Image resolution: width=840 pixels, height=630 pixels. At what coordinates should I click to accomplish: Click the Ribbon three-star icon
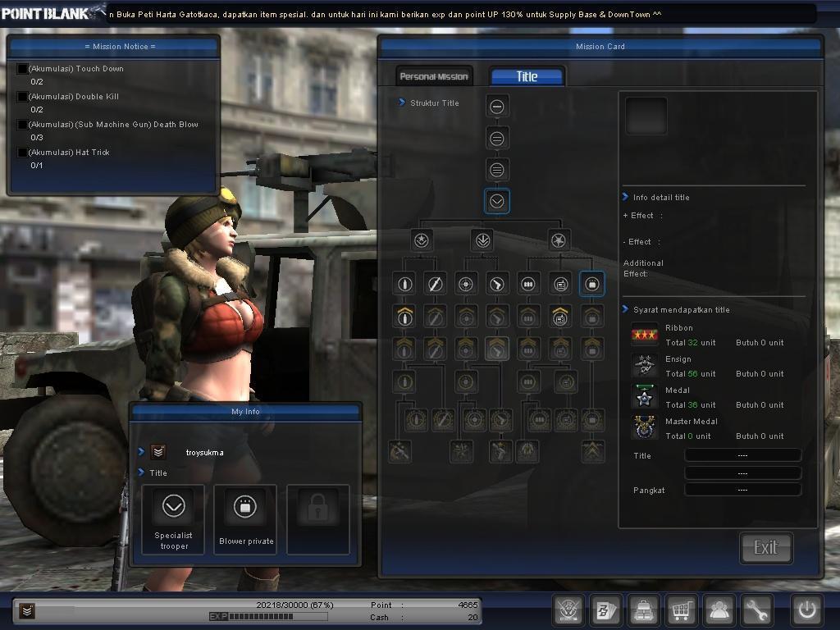[644, 335]
